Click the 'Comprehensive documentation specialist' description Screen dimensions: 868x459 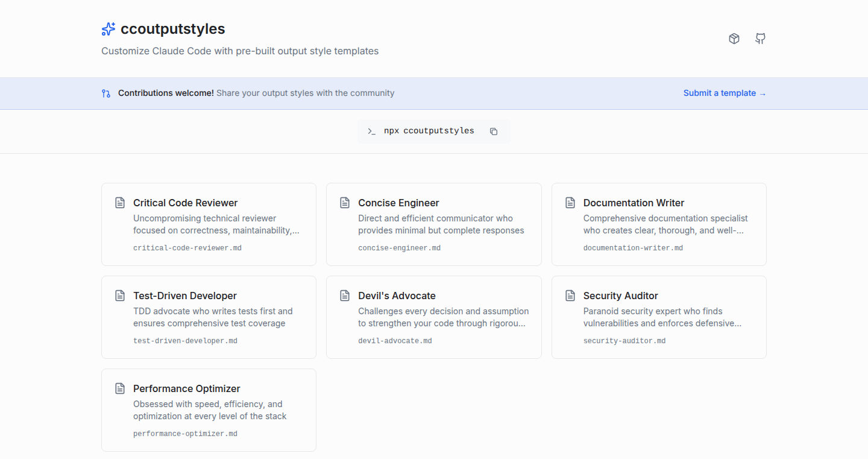pyautogui.click(x=665, y=224)
